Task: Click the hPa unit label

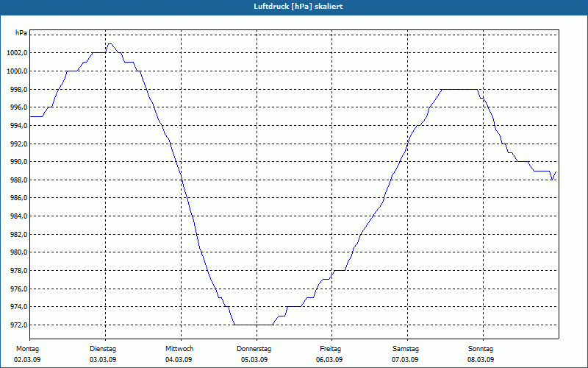Action: pyautogui.click(x=21, y=33)
